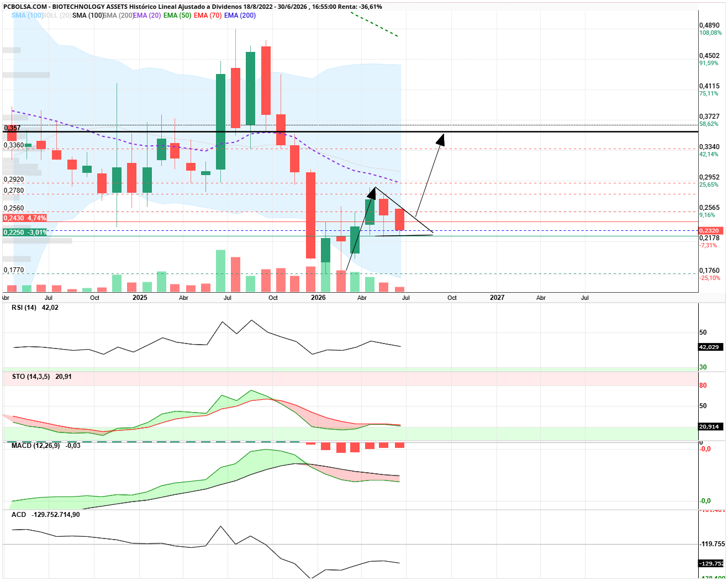
Task: Select the 91,59% percentage label
Action: pos(709,63)
